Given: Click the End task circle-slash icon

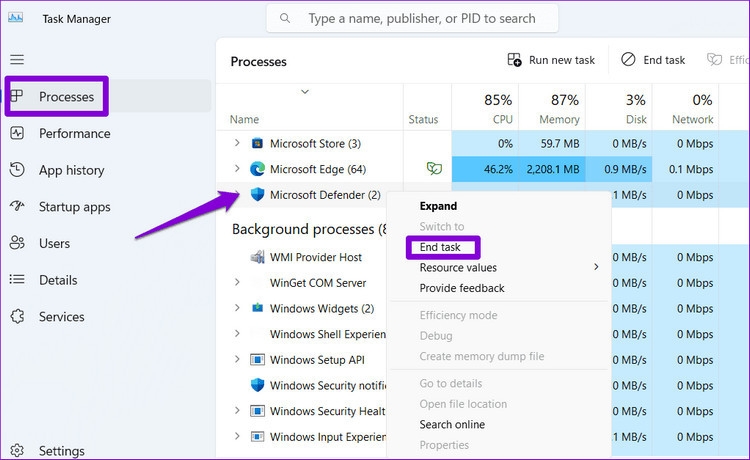Looking at the screenshot, I should pos(628,59).
